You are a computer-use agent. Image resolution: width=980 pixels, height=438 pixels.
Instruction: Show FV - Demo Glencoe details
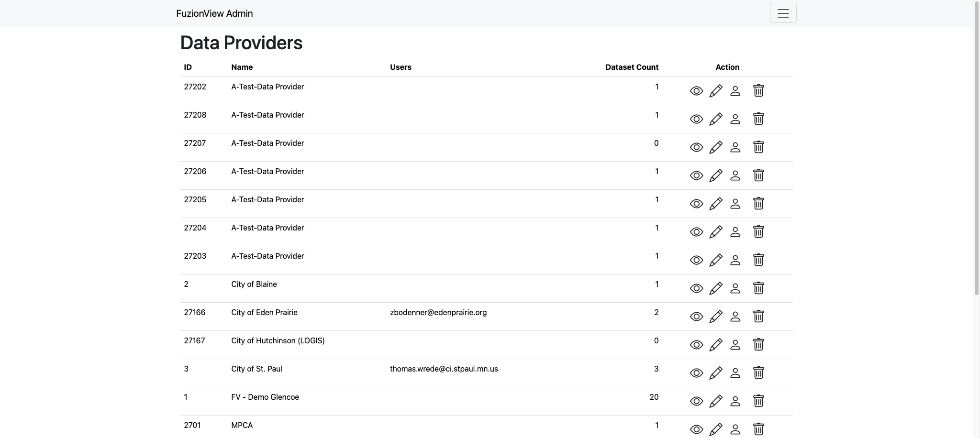696,401
